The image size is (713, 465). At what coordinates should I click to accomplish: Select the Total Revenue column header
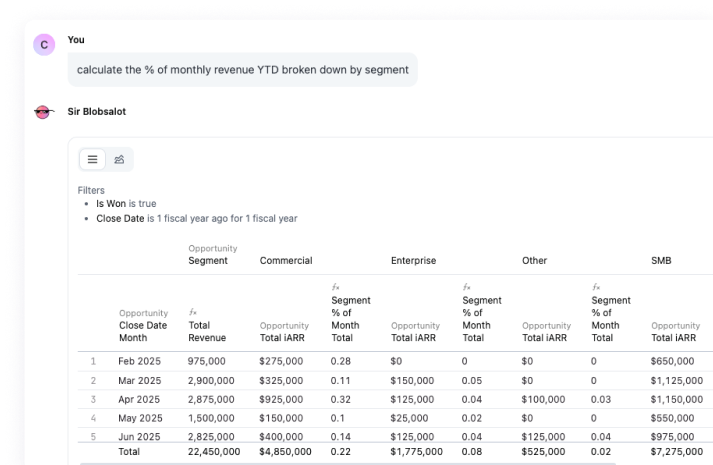(x=207, y=331)
